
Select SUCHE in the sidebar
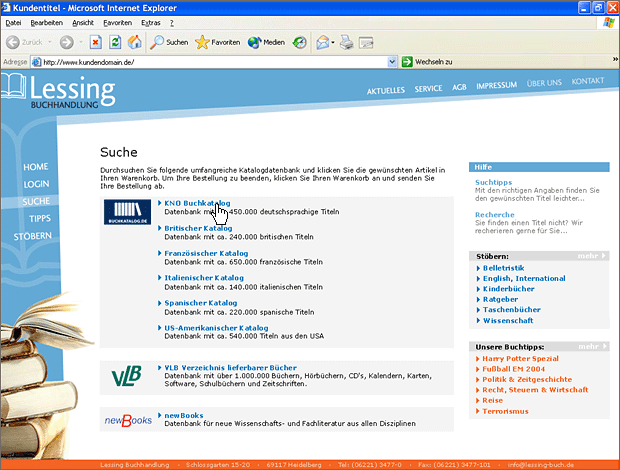pos(36,202)
